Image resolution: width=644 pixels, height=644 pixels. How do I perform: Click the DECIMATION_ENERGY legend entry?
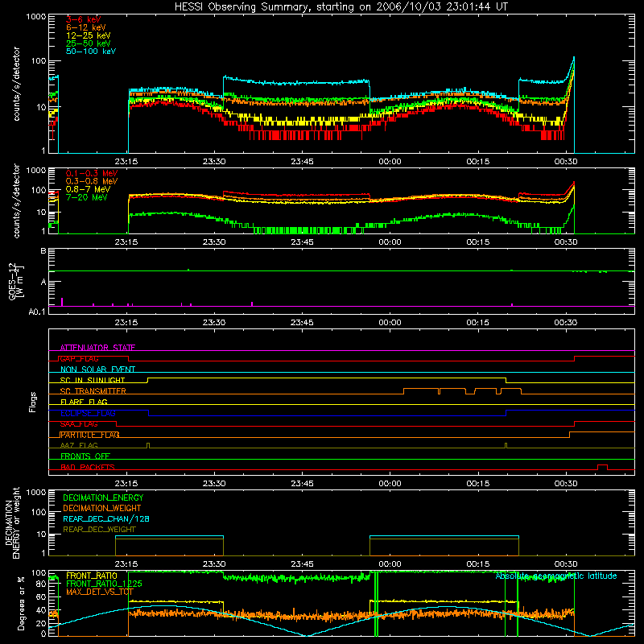[103, 497]
